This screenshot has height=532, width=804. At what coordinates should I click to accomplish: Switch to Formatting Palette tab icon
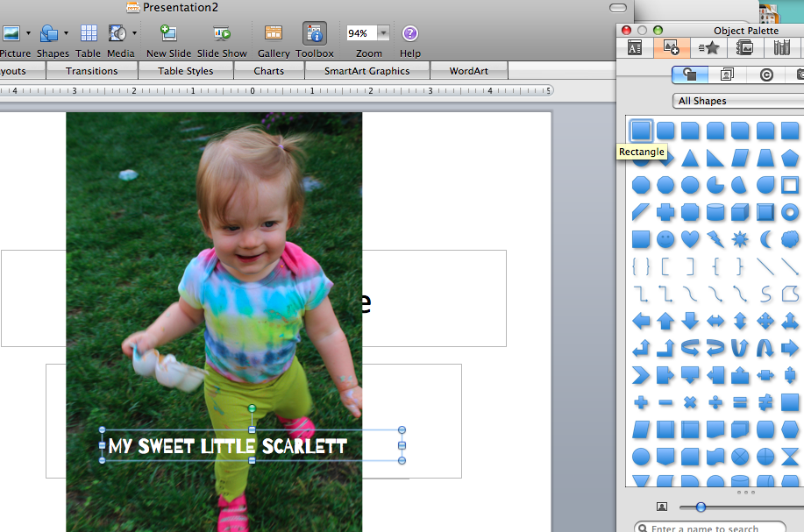[x=635, y=47]
